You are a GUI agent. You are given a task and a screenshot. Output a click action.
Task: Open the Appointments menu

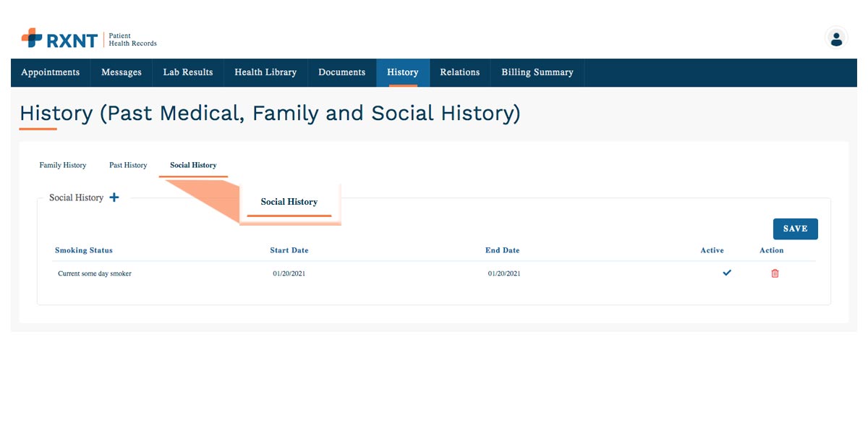point(51,72)
